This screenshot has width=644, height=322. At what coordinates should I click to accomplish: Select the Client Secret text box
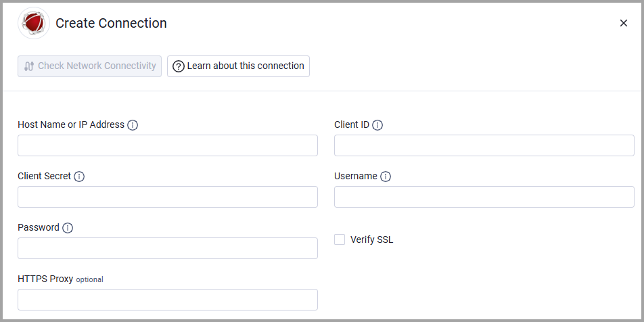[x=167, y=197]
